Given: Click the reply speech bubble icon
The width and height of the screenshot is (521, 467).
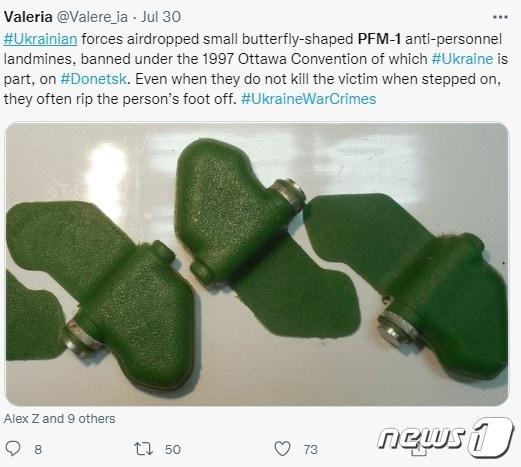Looking at the screenshot, I should [13, 448].
